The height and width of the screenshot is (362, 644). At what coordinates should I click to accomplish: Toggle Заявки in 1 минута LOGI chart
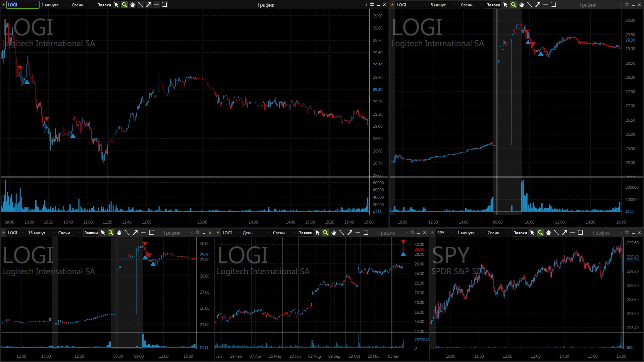coord(104,5)
